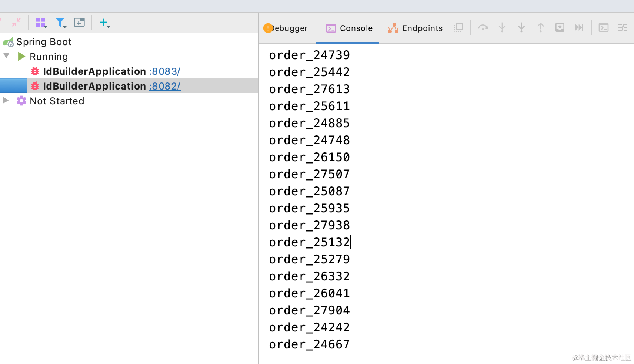Click the Spring Boot leaf icon

coord(9,42)
